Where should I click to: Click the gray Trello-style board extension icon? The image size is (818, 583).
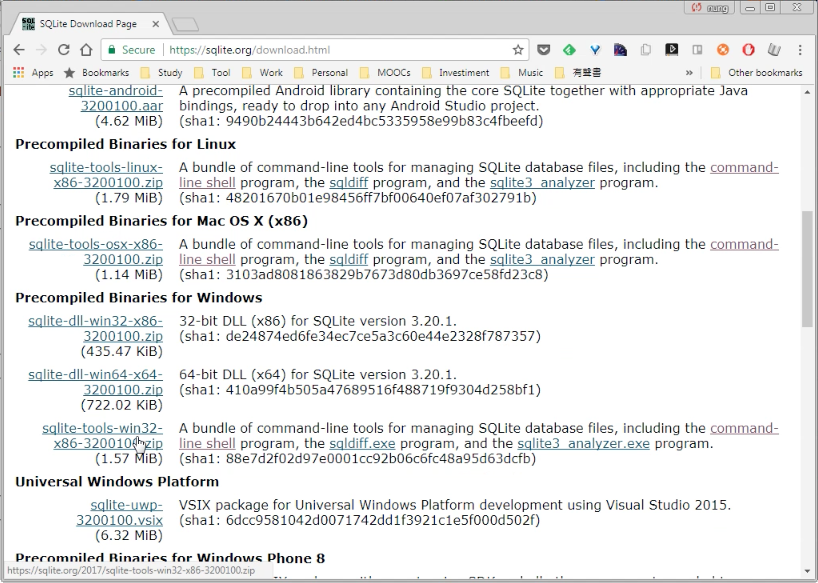pyautogui.click(x=697, y=50)
